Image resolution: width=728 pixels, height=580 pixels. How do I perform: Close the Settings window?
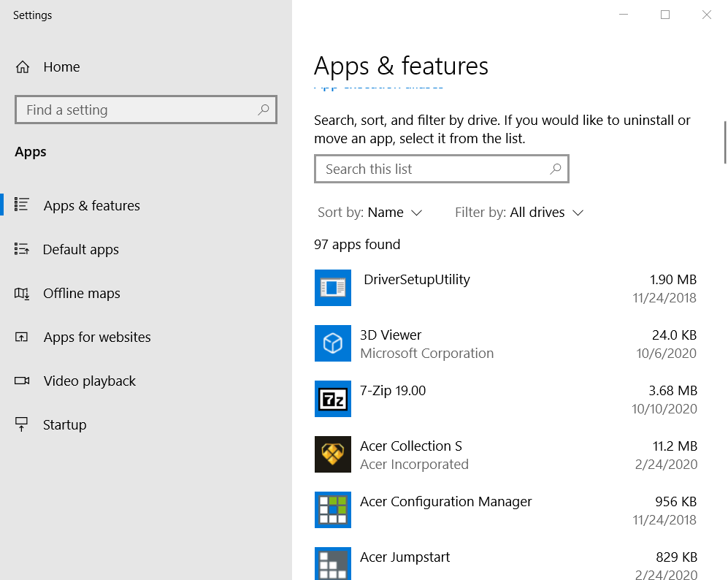pos(707,15)
